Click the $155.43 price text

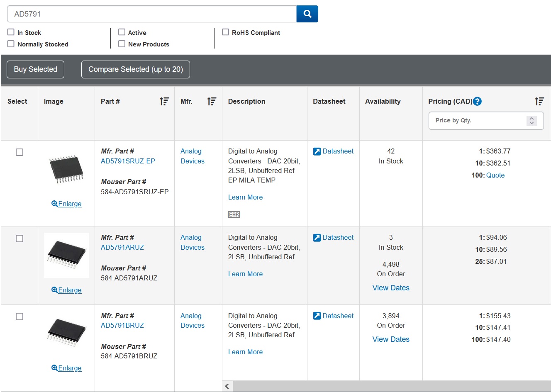point(498,316)
